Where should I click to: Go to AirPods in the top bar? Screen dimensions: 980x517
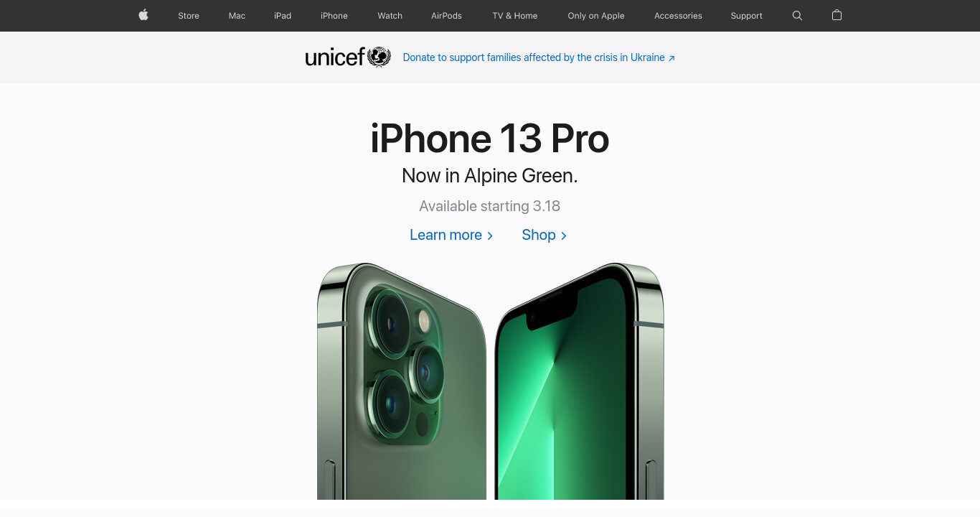click(446, 16)
